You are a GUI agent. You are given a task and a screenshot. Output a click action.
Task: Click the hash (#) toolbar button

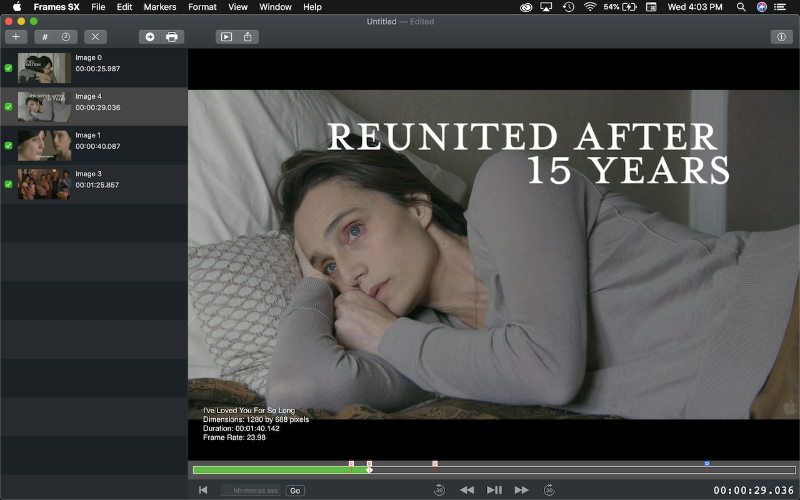pos(45,37)
